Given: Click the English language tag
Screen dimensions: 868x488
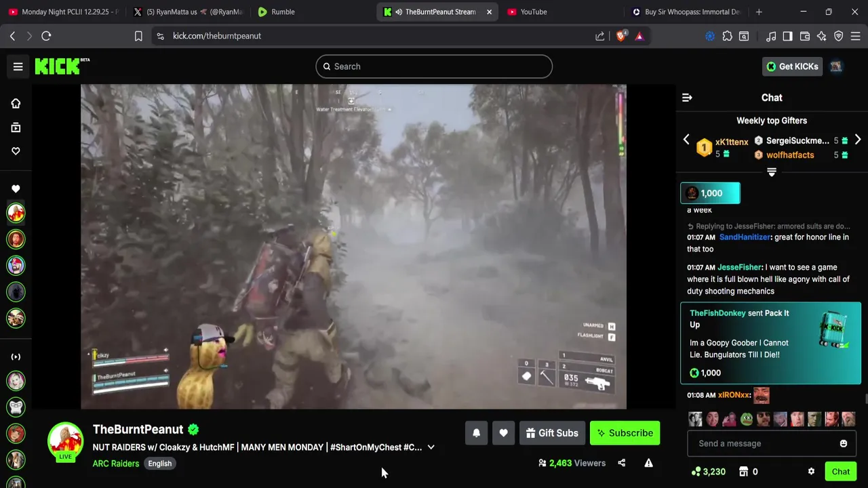Looking at the screenshot, I should (x=160, y=464).
